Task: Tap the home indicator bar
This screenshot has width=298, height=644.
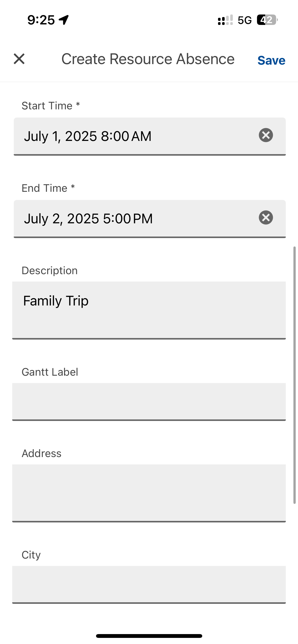Action: point(149,636)
